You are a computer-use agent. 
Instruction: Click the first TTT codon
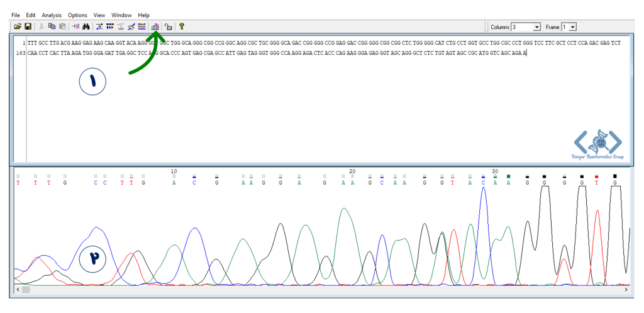pos(32,43)
